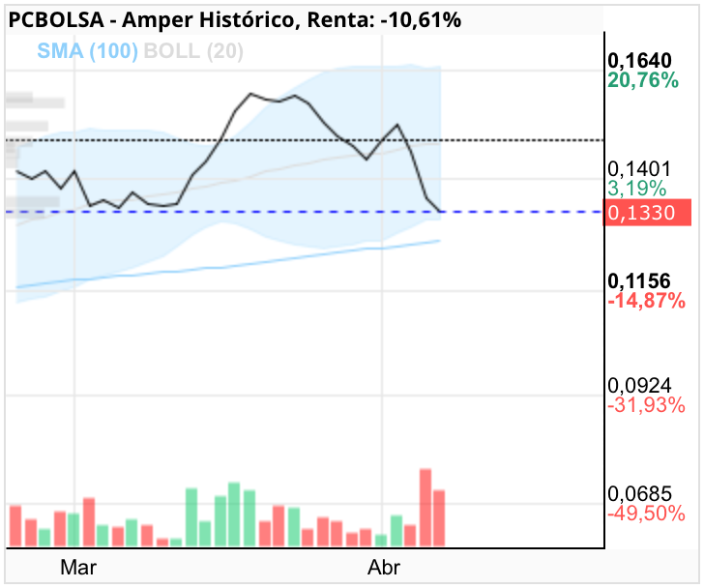Click the 0,1401 price axis label
The width and height of the screenshot is (704, 588).
point(639,169)
